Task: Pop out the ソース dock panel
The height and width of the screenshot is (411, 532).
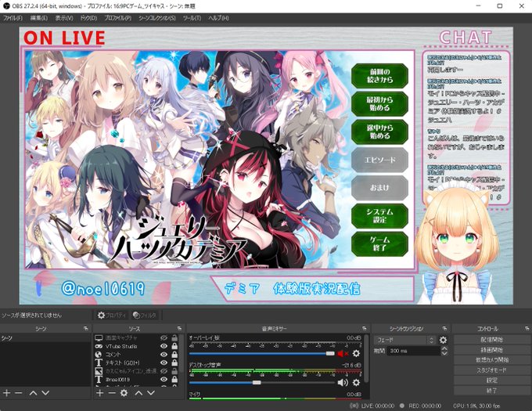Action: 179,329
